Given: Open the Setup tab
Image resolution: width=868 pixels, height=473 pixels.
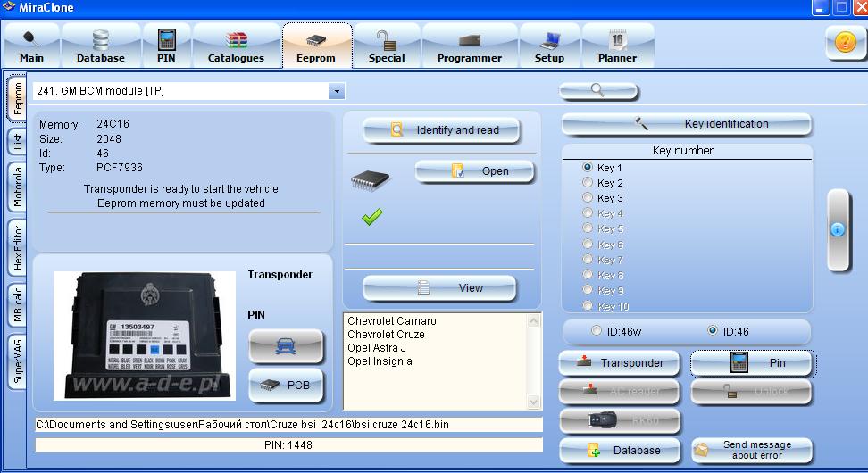Looking at the screenshot, I should click(549, 46).
